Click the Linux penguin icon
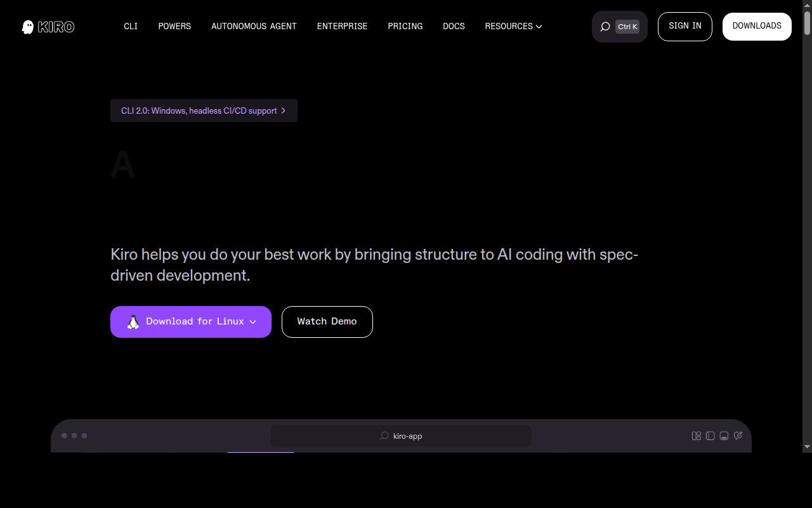 tap(133, 322)
